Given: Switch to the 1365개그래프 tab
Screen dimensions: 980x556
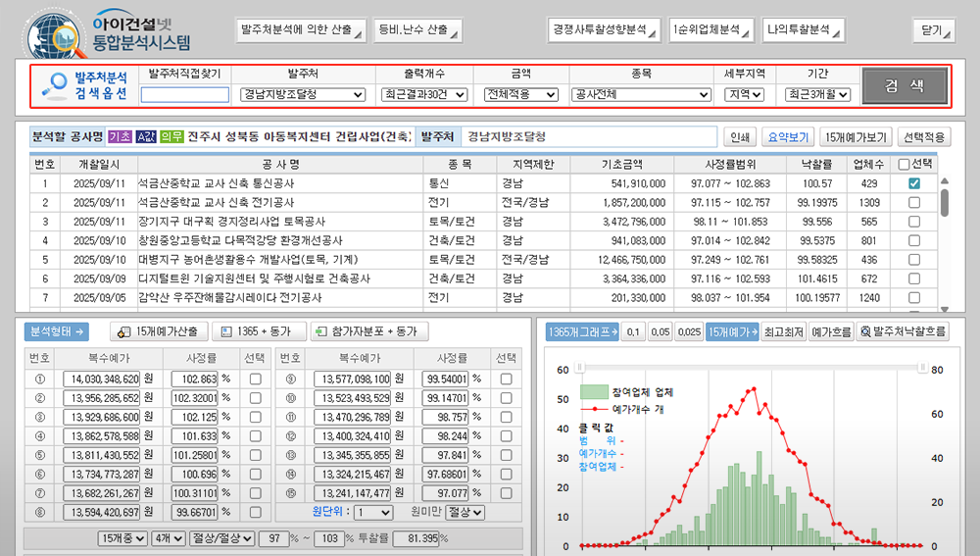Looking at the screenshot, I should 582,331.
